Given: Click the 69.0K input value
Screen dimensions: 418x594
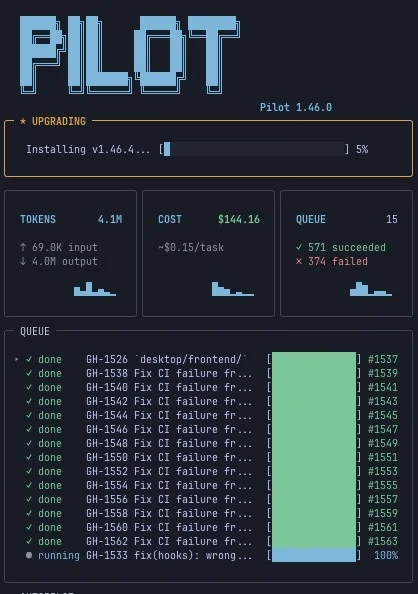Looking at the screenshot, I should [x=65, y=247].
